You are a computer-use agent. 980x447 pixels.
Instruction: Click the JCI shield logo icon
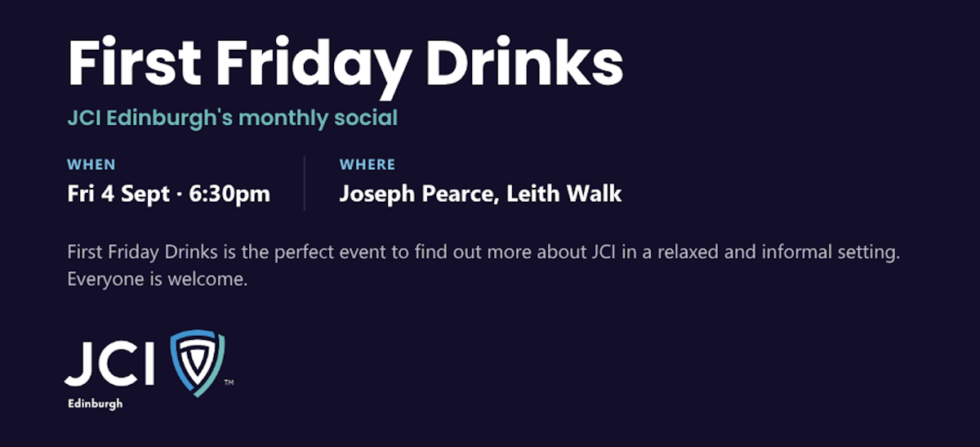tap(197, 364)
